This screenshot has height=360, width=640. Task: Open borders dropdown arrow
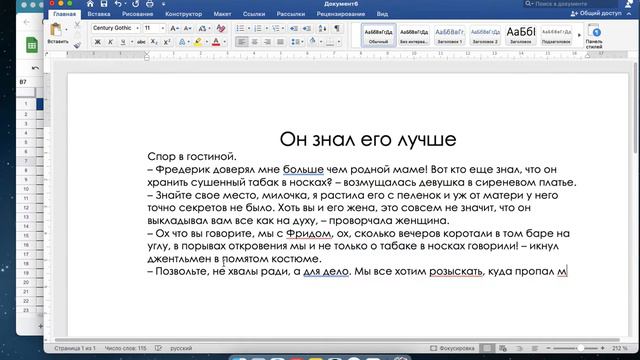[x=339, y=42]
